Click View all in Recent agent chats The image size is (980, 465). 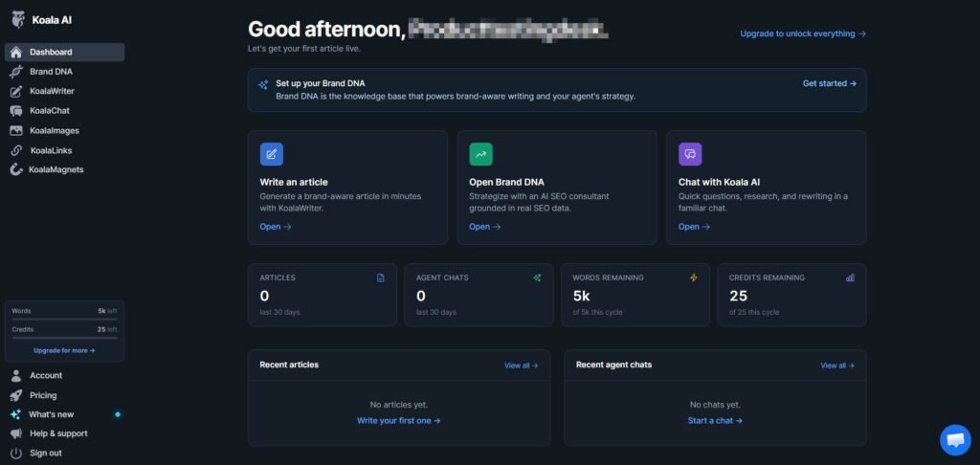pyautogui.click(x=837, y=365)
